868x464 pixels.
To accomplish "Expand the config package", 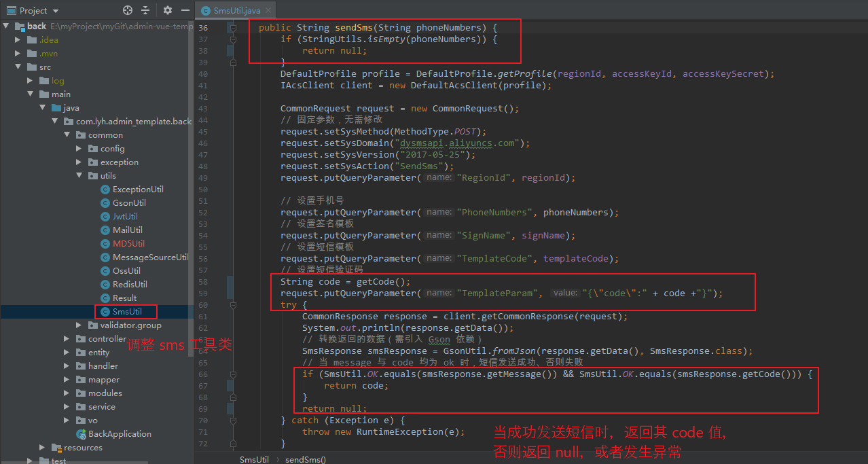I will point(79,149).
